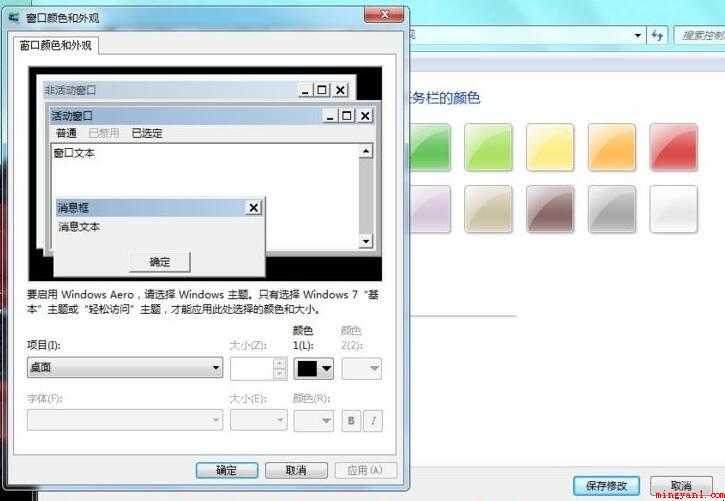The width and height of the screenshot is (725, 501).
Task: Click 确定 button inside preview message box
Action: pos(160,262)
